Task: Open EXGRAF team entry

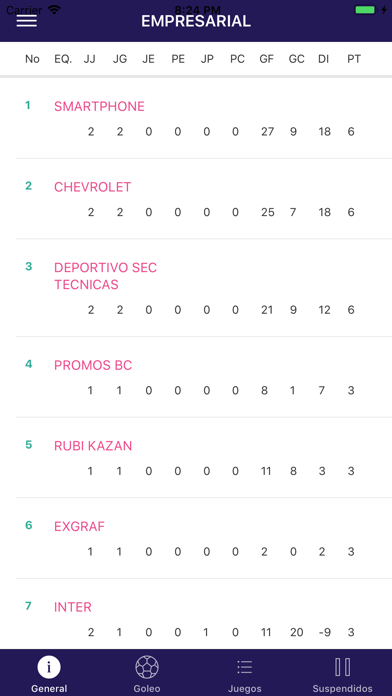Action: [x=79, y=526]
